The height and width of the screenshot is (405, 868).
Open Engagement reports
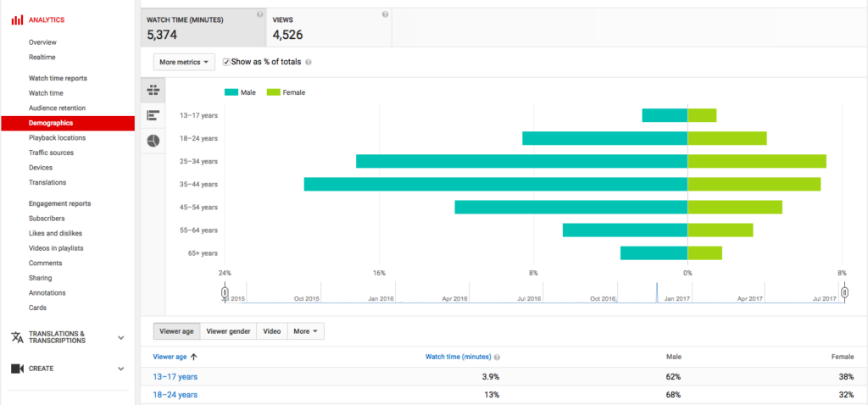pyautogui.click(x=60, y=203)
